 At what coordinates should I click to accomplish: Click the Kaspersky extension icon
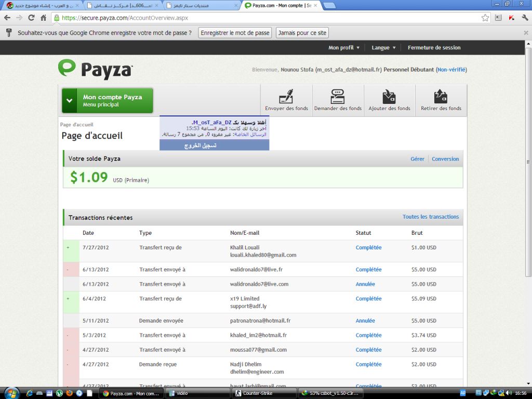coord(512,18)
